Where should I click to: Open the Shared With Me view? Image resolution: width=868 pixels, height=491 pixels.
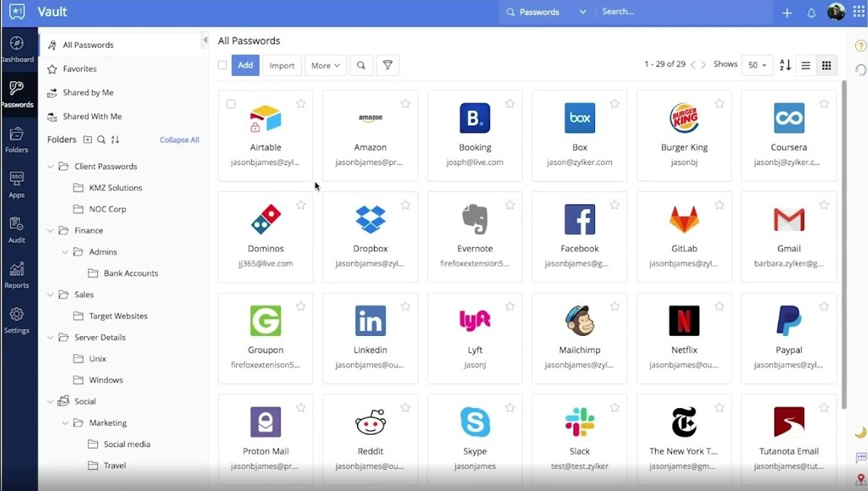coord(91,116)
